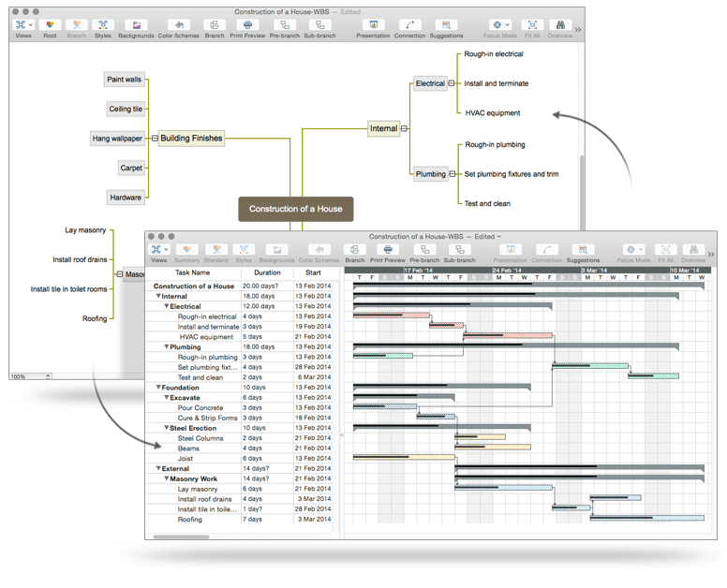Screen dimensions: 727x588
Task: Select 'Pour Concrete' task row
Action: pyautogui.click(x=239, y=407)
